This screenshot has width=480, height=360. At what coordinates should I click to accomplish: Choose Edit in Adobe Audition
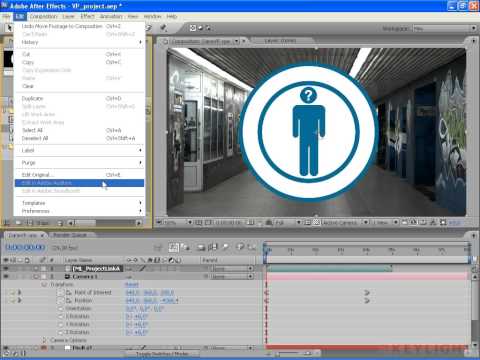click(x=79, y=183)
